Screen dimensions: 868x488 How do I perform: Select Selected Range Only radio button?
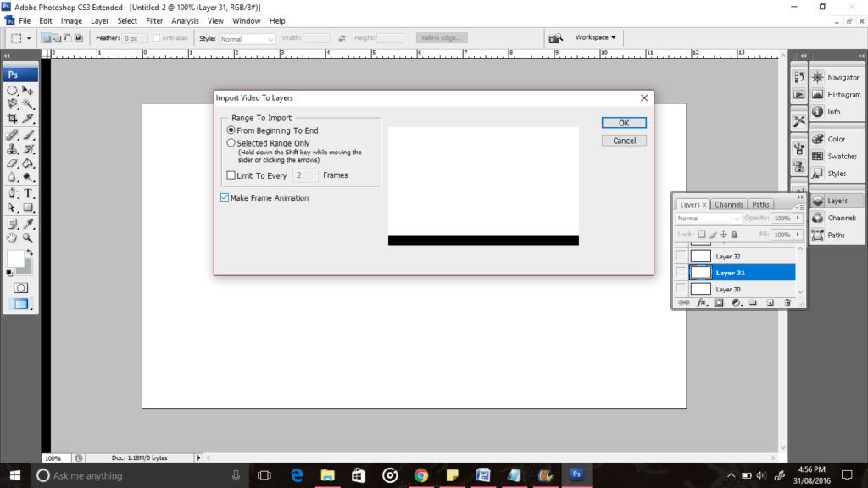coord(231,142)
